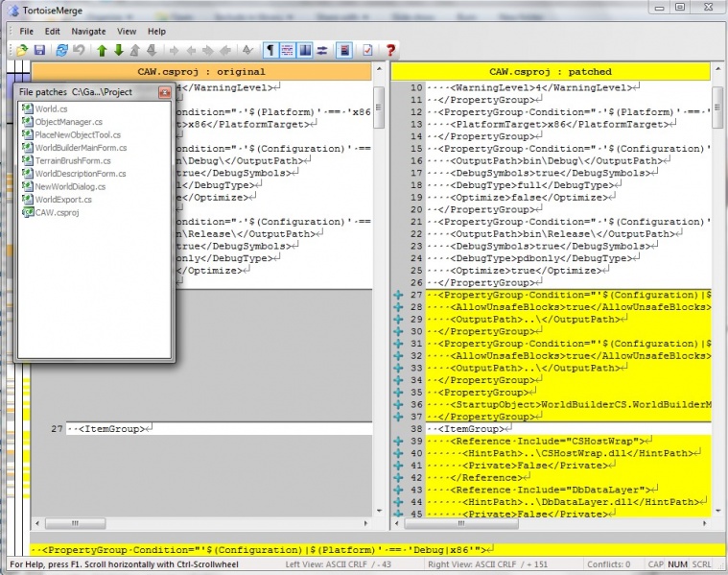This screenshot has width=728, height=575.
Task: Select ObjectManager.cs in the patch list
Action: (x=69, y=122)
